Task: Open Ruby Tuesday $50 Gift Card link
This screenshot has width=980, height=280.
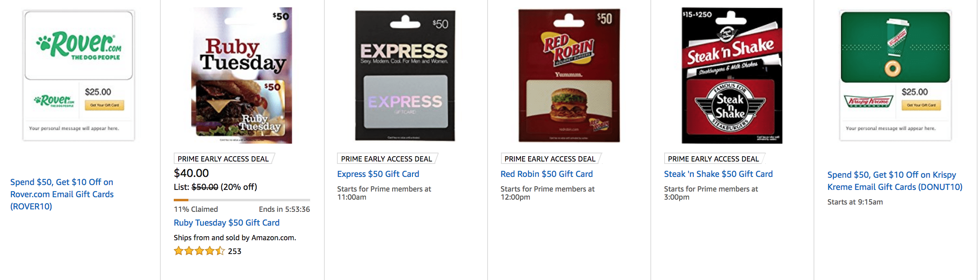Action: [227, 223]
